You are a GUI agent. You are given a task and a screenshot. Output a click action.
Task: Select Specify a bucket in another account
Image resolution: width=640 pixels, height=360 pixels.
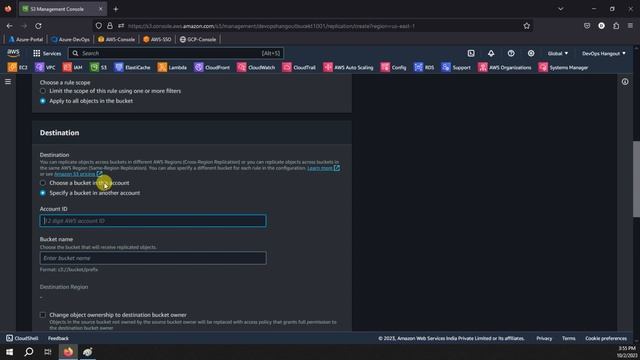tap(43, 193)
